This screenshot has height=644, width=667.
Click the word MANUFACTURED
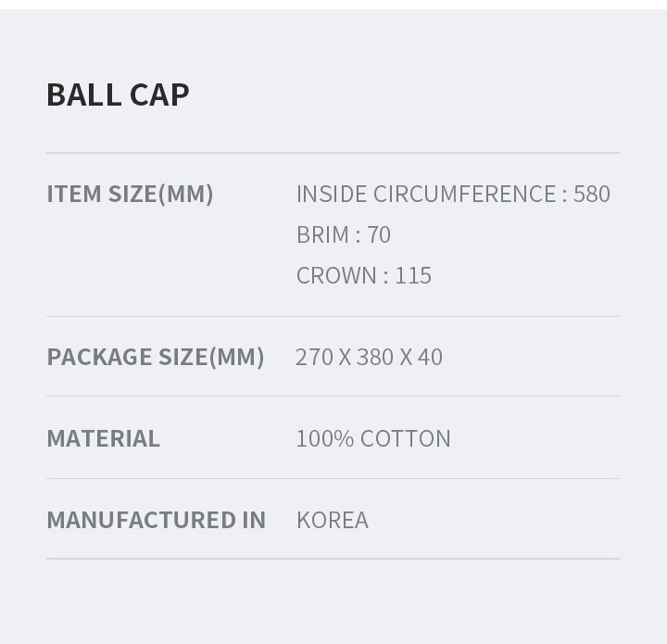(141, 520)
